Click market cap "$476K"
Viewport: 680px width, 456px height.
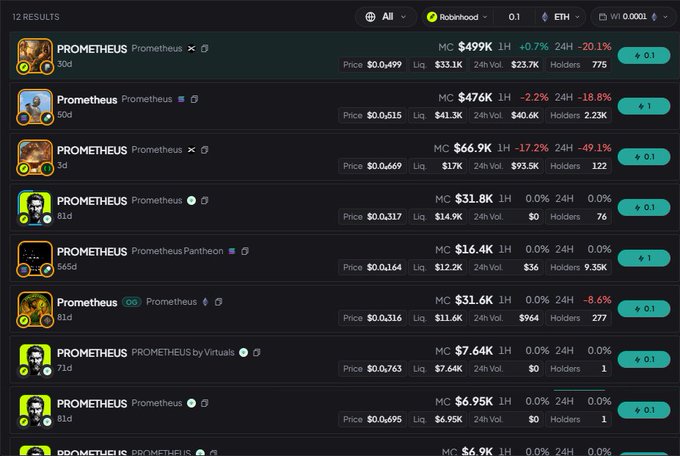pos(475,97)
